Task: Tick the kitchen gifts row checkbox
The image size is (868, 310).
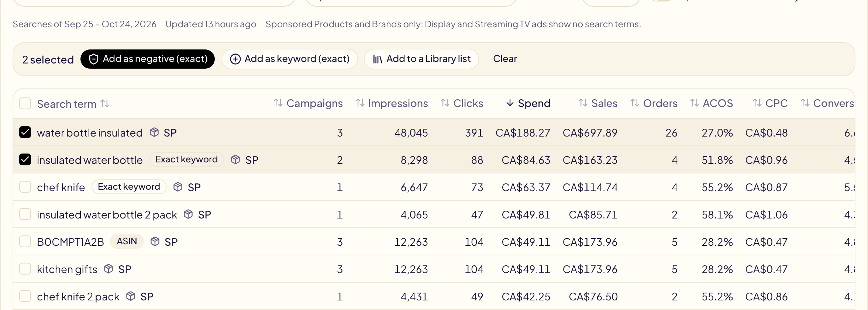Action: pyautogui.click(x=25, y=269)
